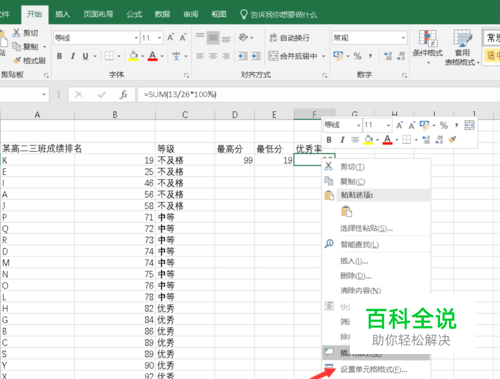Open the ribbon borders dropdown arrow

coord(119,56)
